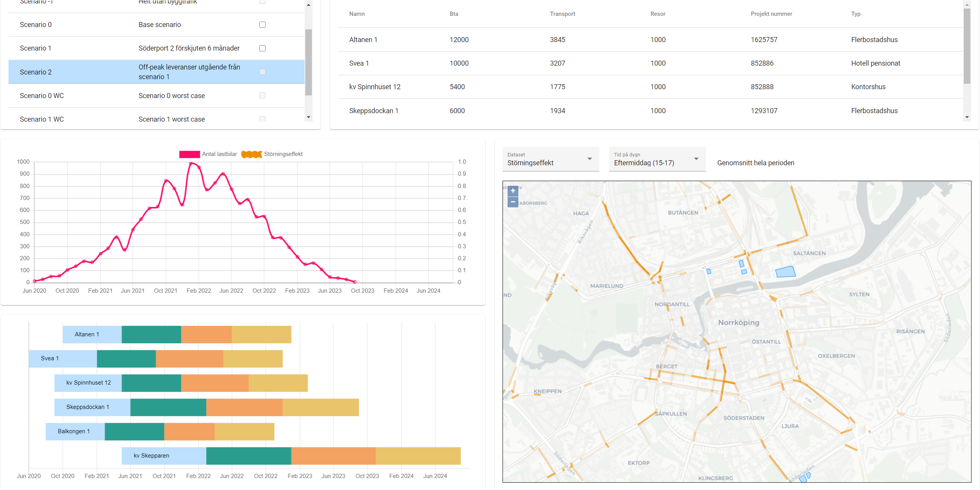
Task: Click the kv Spinnhuset 12 Gantt bar label
Action: (x=88, y=383)
